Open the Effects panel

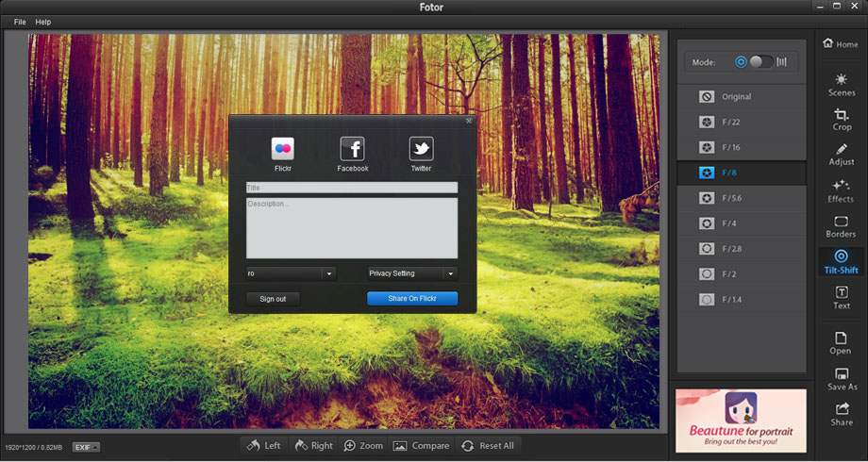[841, 190]
